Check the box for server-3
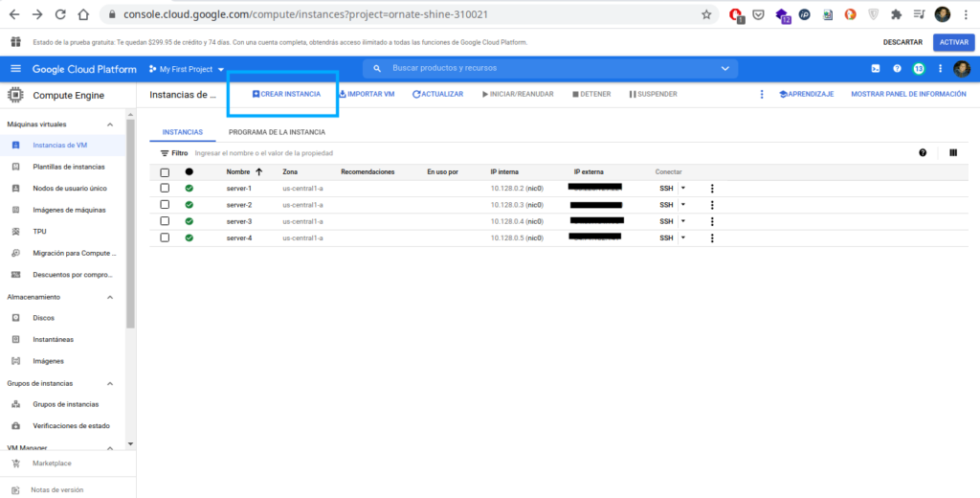This screenshot has height=498, width=980. coord(165,221)
